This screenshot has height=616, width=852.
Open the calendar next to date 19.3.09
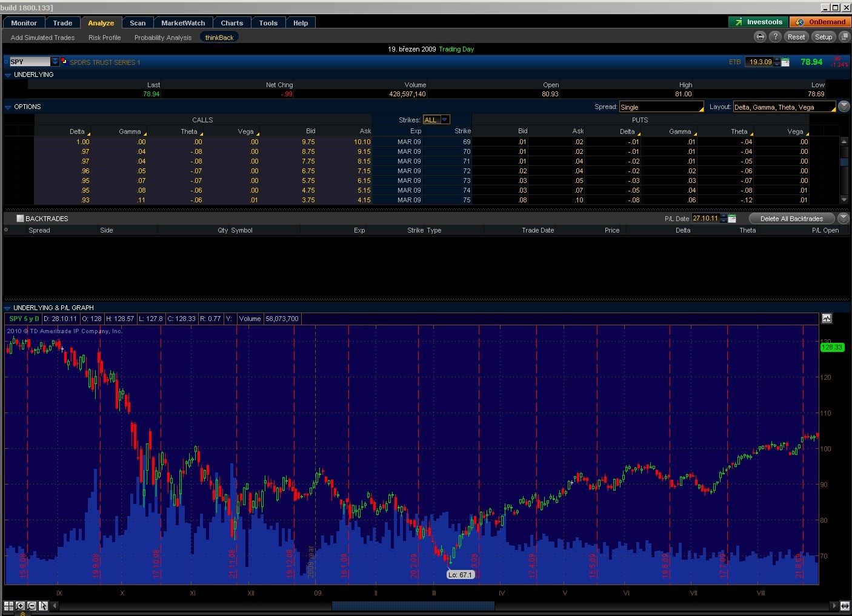(785, 62)
